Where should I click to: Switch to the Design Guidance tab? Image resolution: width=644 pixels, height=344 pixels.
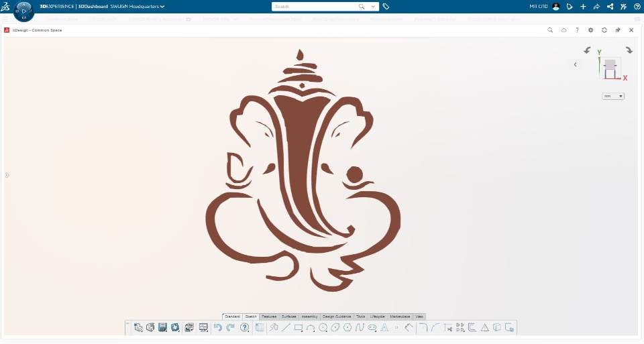[x=337, y=317]
